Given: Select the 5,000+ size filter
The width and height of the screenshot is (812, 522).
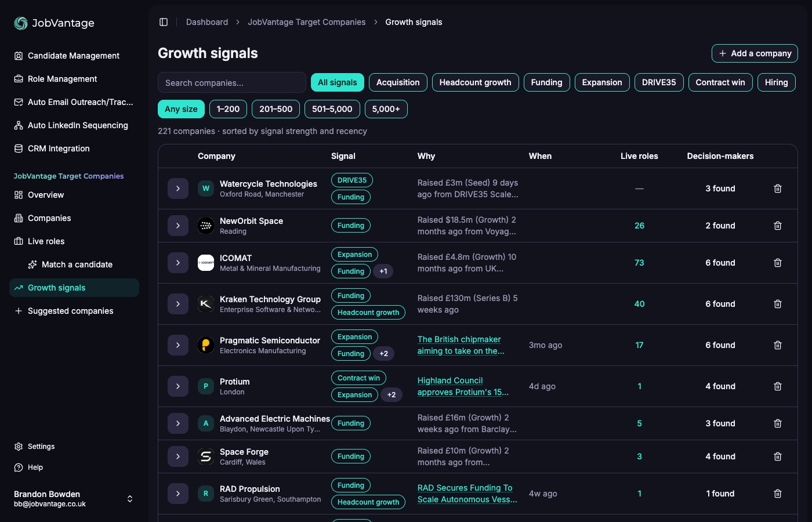Looking at the screenshot, I should pyautogui.click(x=386, y=109).
